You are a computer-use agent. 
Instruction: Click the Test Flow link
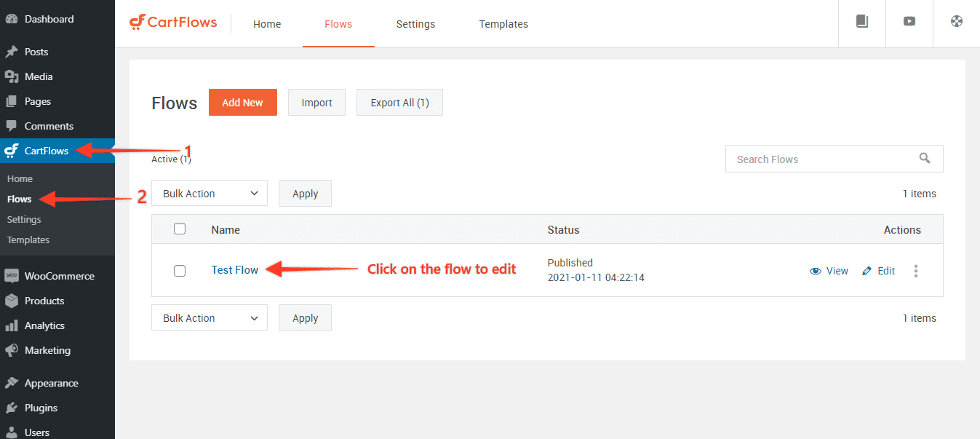tap(234, 269)
